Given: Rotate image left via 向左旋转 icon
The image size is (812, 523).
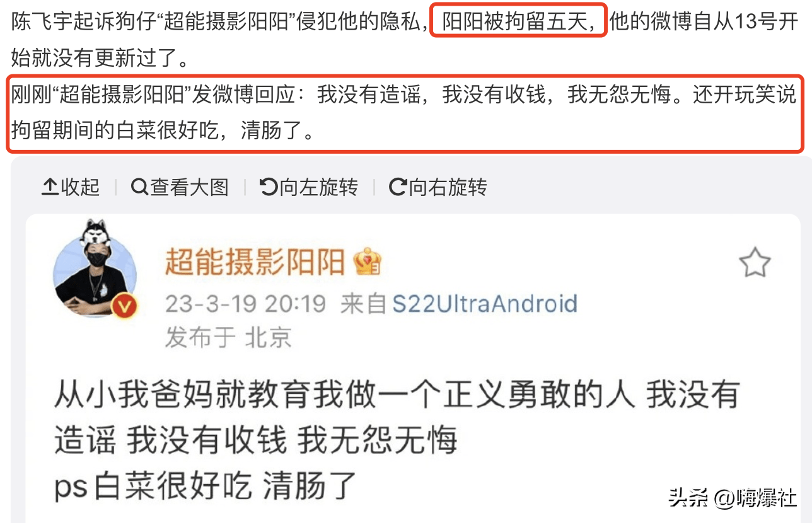Looking at the screenshot, I should click(x=269, y=187).
